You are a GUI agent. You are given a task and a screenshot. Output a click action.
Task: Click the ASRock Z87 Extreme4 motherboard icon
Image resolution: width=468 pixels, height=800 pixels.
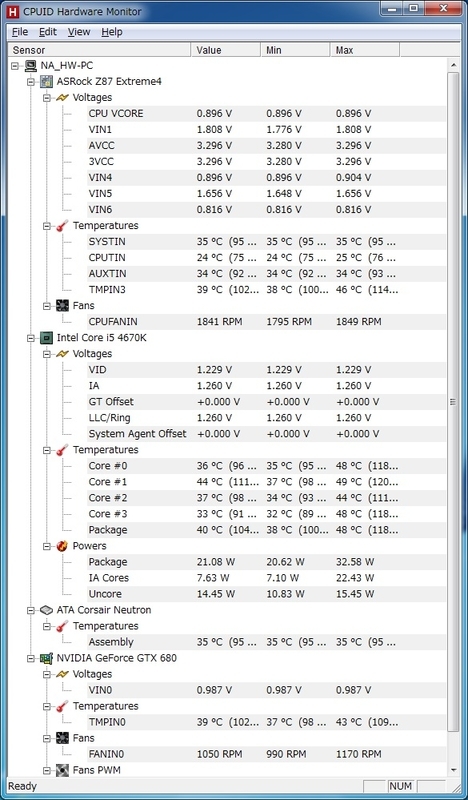(47, 81)
